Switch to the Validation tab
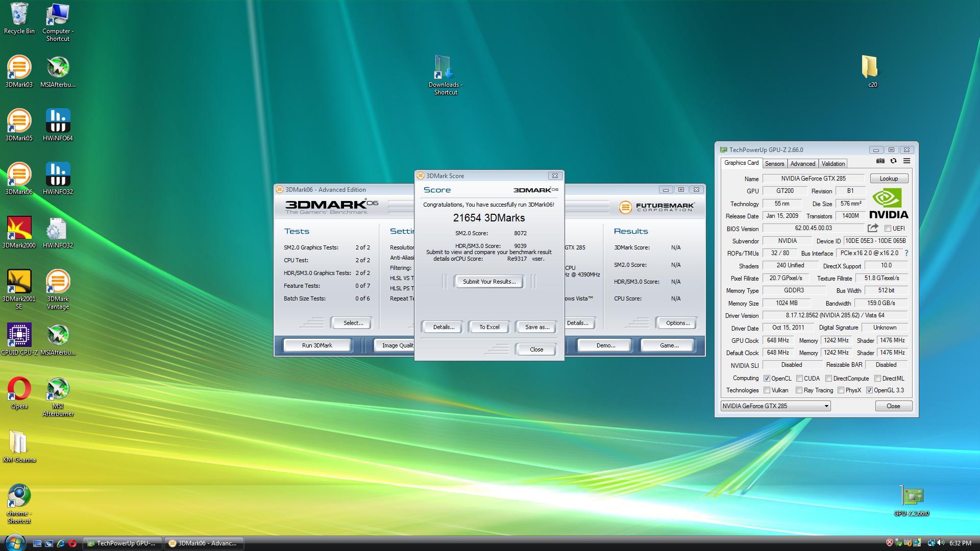Viewport: 980px width, 551px height. click(x=832, y=164)
